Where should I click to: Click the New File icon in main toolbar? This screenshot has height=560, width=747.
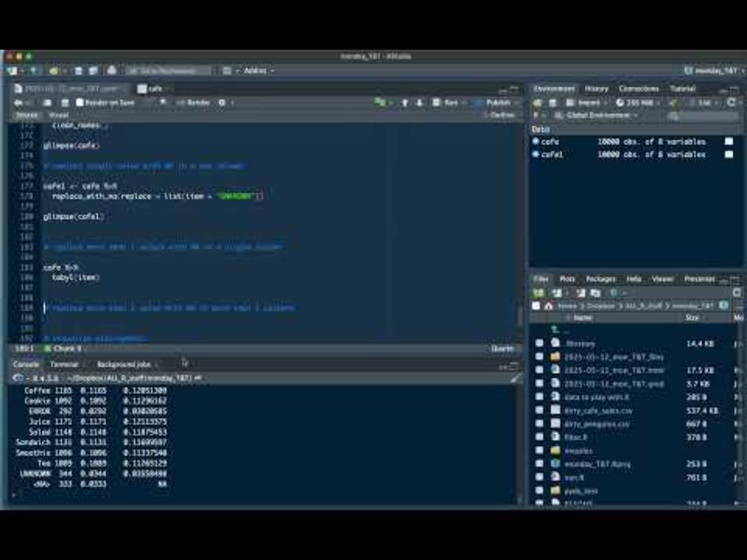point(12,70)
